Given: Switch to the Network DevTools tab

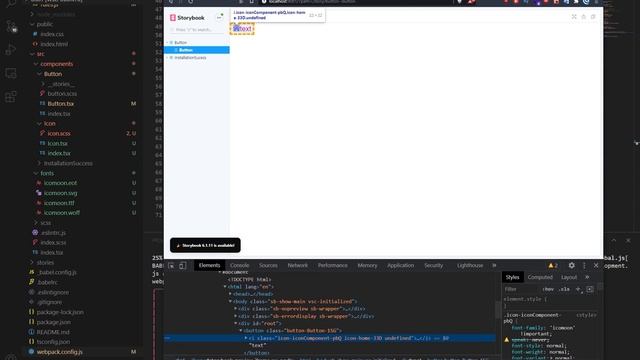Looking at the screenshot, I should (x=298, y=265).
